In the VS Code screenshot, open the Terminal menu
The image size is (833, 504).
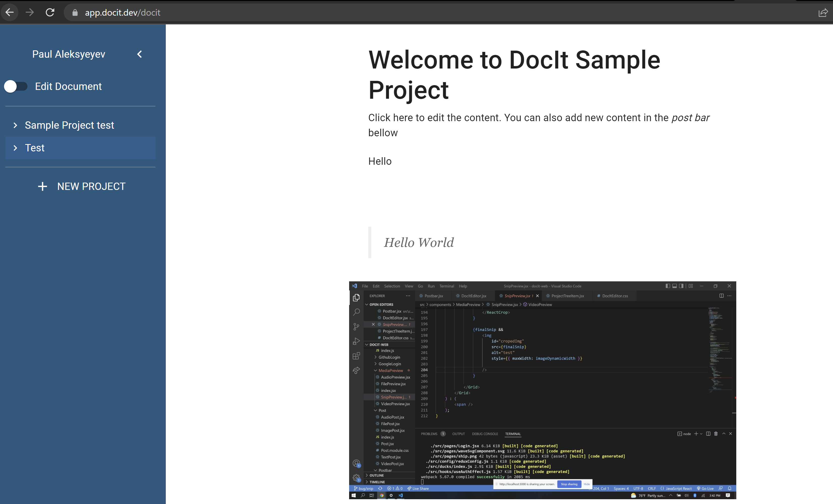click(447, 286)
